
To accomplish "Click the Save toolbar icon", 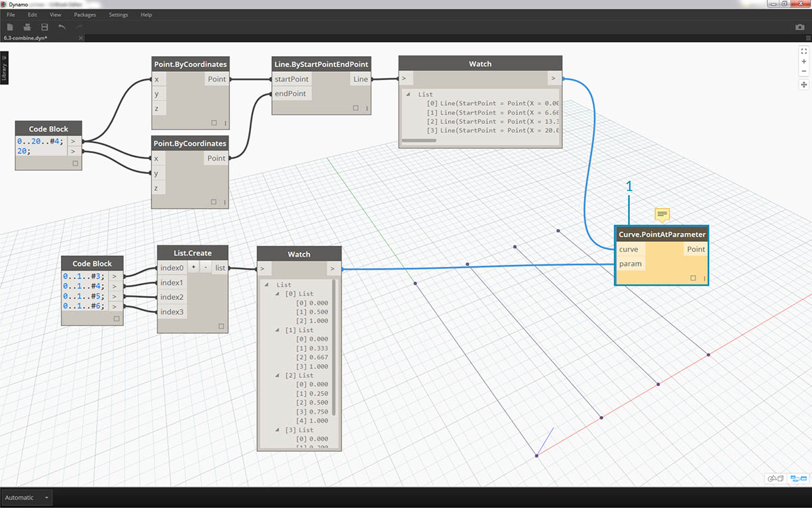I will click(45, 27).
